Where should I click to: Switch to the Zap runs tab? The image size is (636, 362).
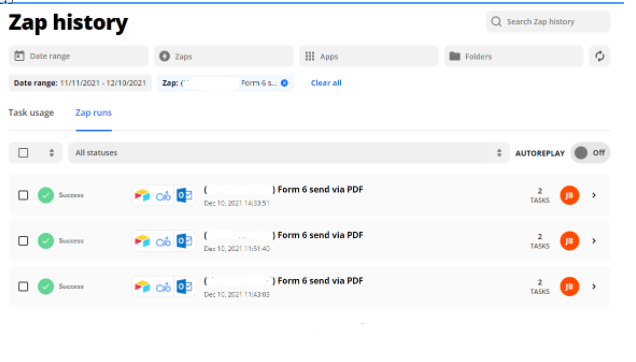[x=93, y=113]
